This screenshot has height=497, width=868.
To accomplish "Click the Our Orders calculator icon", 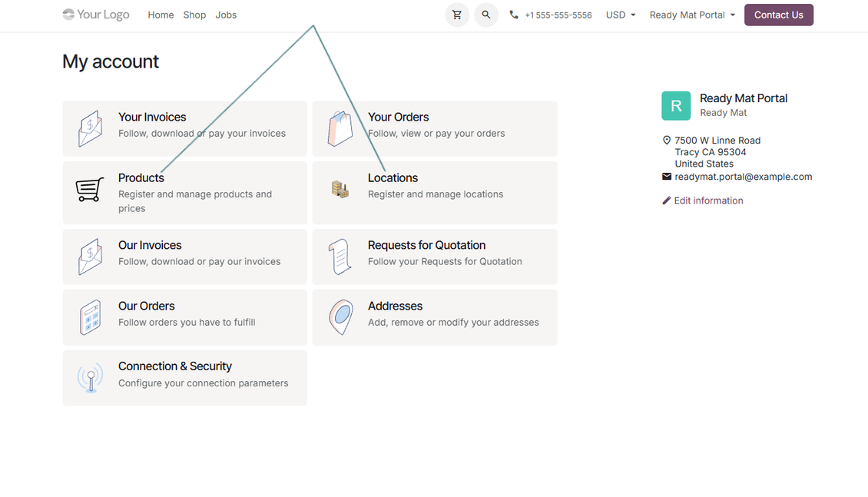I will click(90, 317).
